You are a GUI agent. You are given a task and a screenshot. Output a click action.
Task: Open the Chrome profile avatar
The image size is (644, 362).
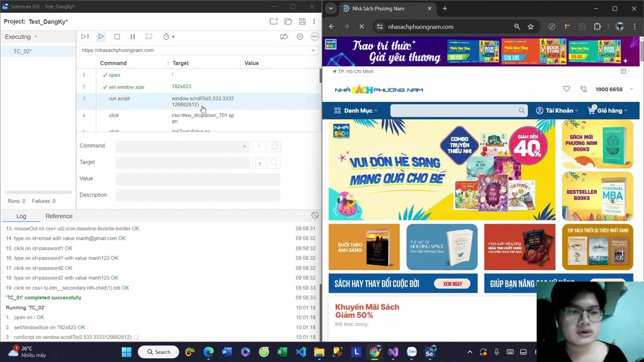click(x=620, y=27)
